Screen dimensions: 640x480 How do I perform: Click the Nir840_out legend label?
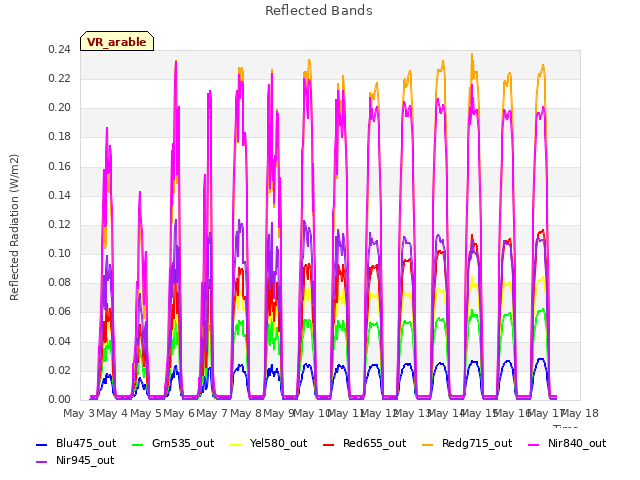click(577, 443)
